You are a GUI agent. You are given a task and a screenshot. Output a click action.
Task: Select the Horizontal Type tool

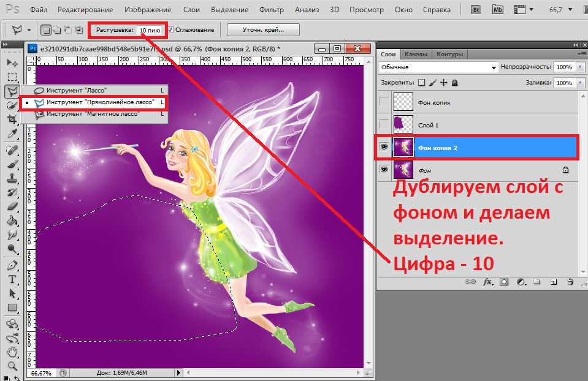[12, 279]
